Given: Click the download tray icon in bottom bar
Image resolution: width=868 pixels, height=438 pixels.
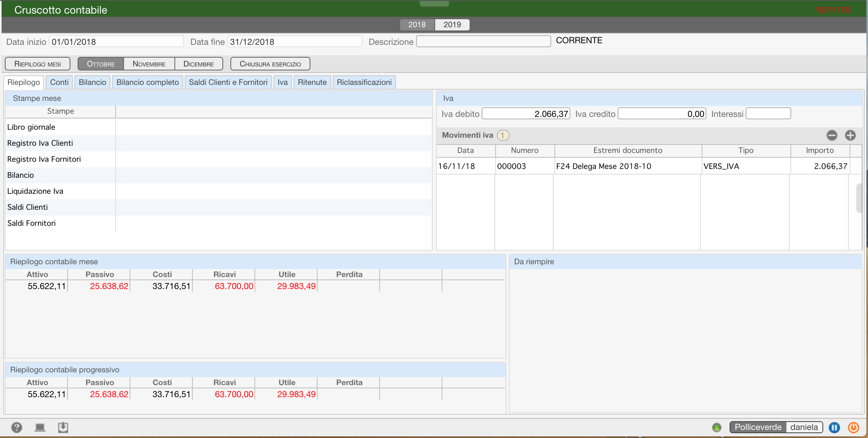Looking at the screenshot, I should 63,428.
